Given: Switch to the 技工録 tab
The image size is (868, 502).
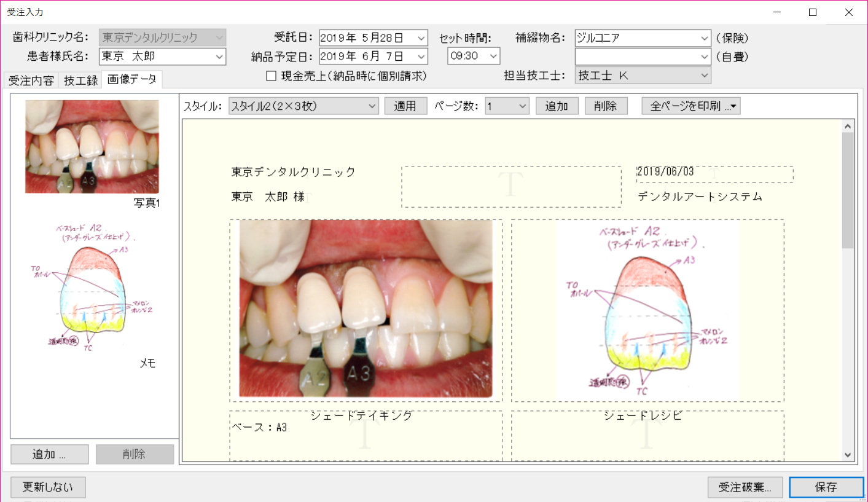Looking at the screenshot, I should point(81,80).
